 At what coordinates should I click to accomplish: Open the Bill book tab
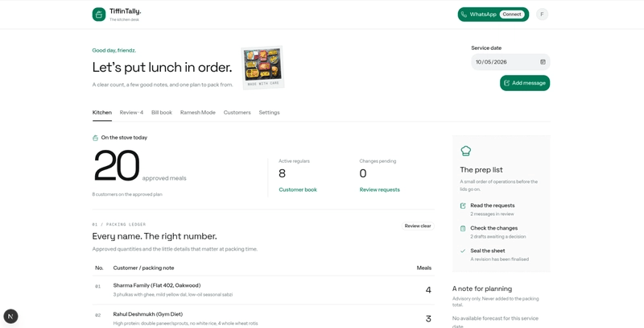click(162, 113)
